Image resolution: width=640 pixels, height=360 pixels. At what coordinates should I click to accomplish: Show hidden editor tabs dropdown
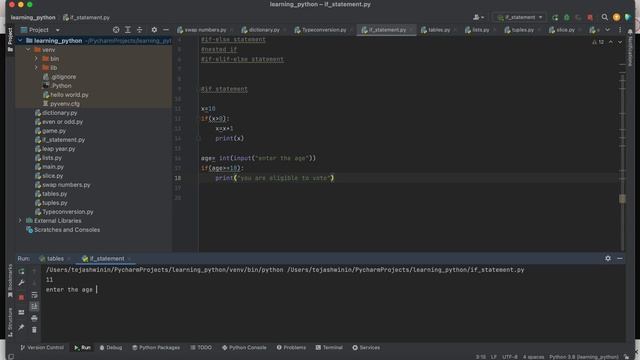click(607, 30)
